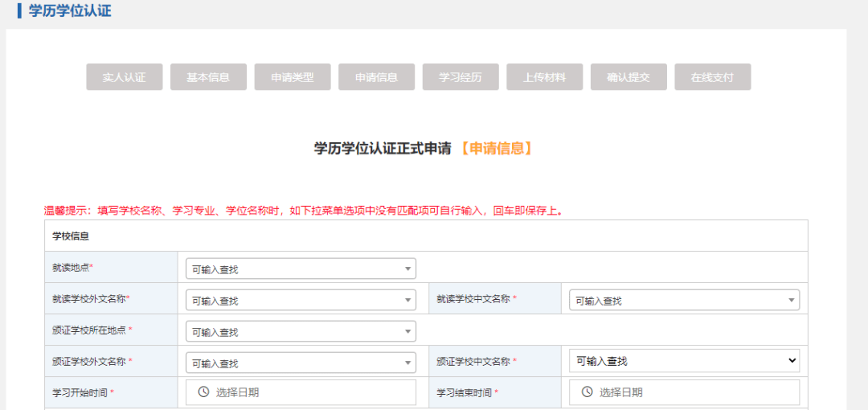Click the 学习开始时间 date input field
Viewport: 868px width, 410px height.
tap(309, 392)
